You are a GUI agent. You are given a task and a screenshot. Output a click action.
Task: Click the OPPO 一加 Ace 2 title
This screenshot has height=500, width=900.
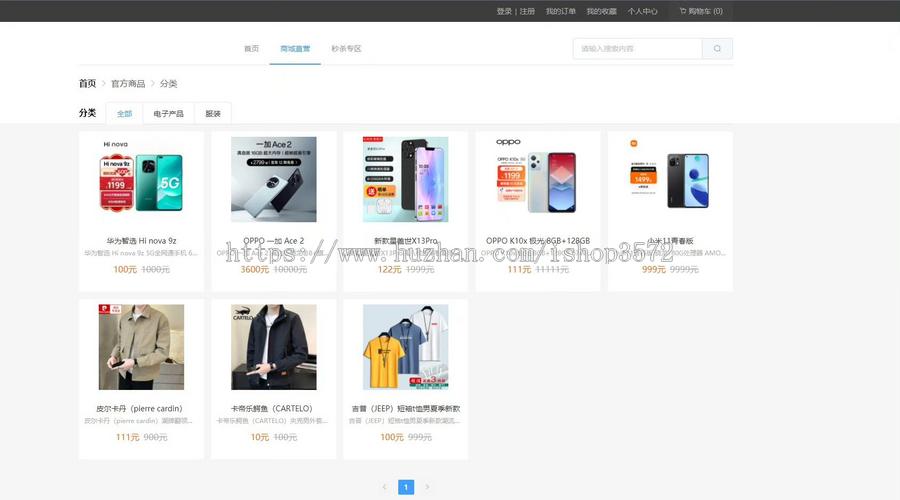273,241
